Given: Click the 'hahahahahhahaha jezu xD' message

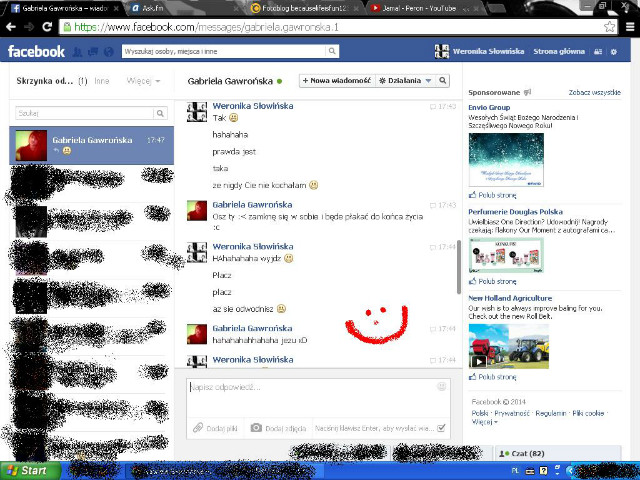Looking at the screenshot, I should tap(260, 340).
